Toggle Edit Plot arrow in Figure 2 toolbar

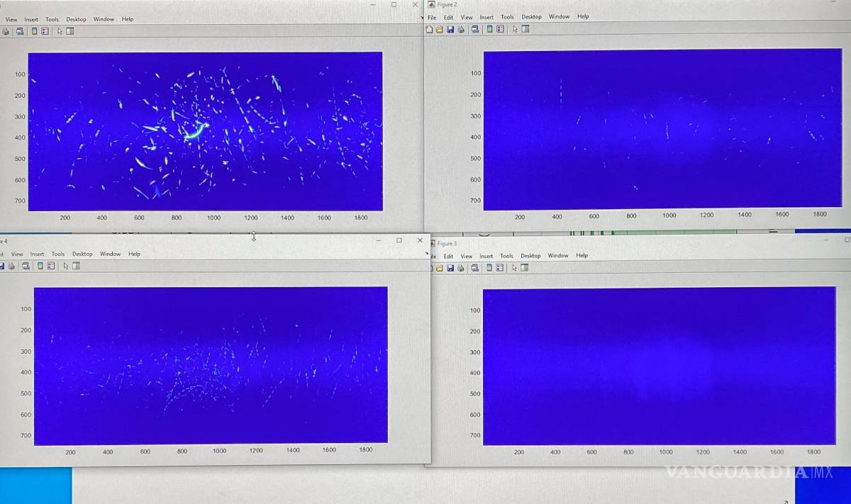coord(515,29)
